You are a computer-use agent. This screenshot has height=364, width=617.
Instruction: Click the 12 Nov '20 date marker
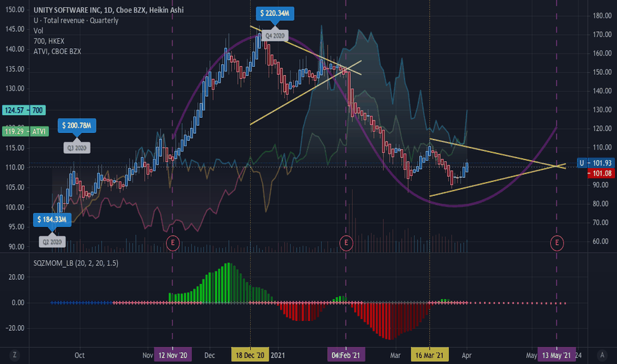173,355
